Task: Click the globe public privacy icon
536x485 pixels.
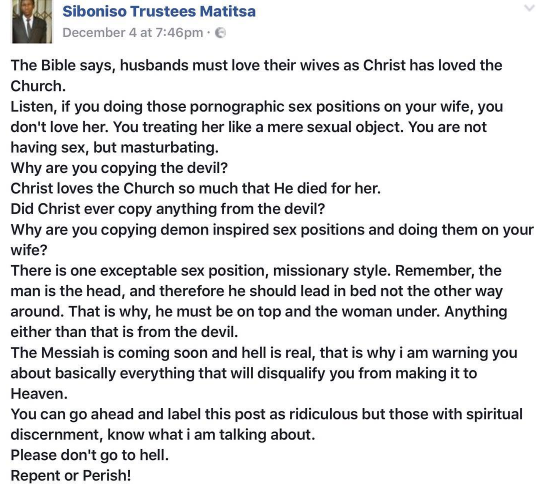Action: click(x=220, y=33)
